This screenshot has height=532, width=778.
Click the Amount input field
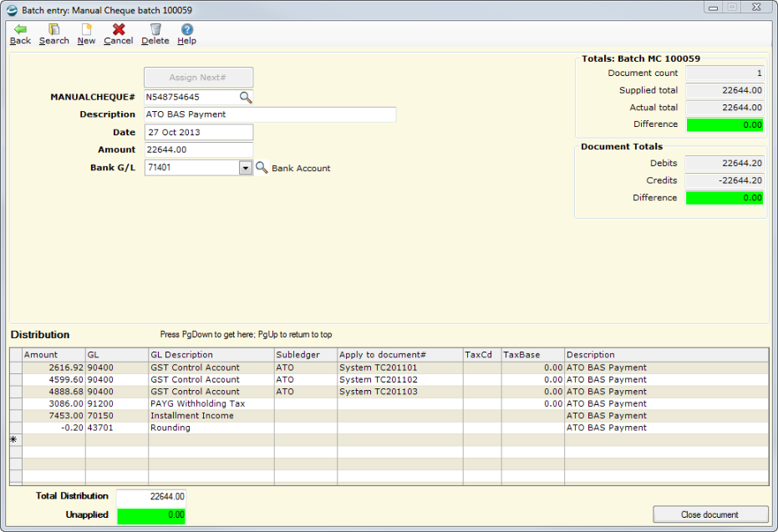(198, 149)
